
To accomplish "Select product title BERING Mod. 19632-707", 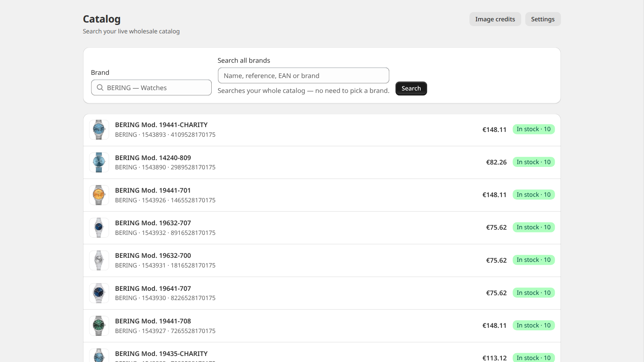I will click(x=153, y=223).
